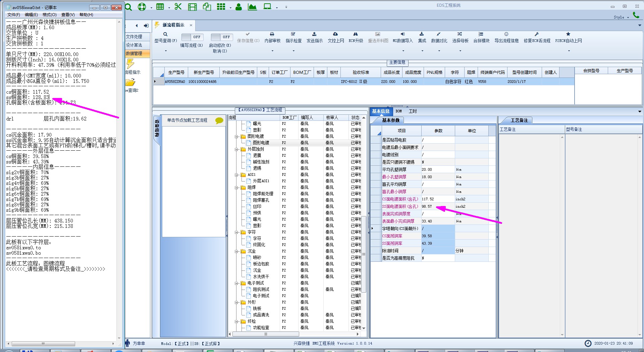Image resolution: width=644 pixels, height=352 pixels.
Task: Click the 基本参数 panel tab
Action: click(391, 120)
